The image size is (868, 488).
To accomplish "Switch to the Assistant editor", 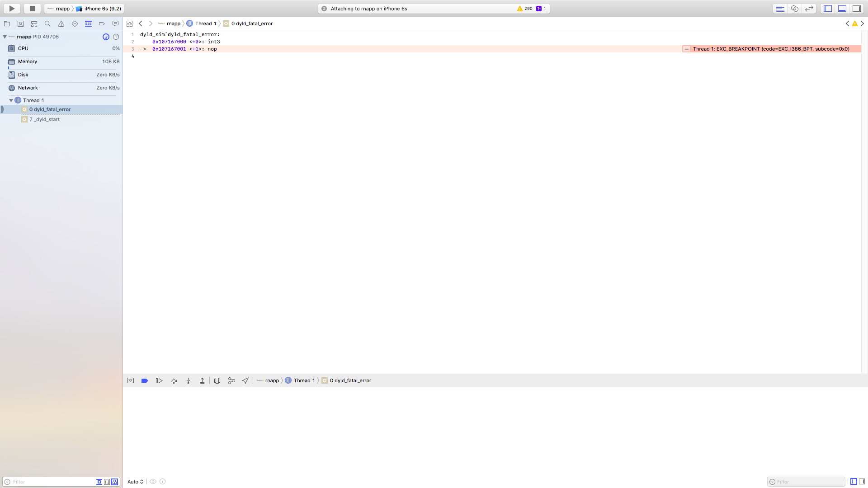I will (794, 9).
